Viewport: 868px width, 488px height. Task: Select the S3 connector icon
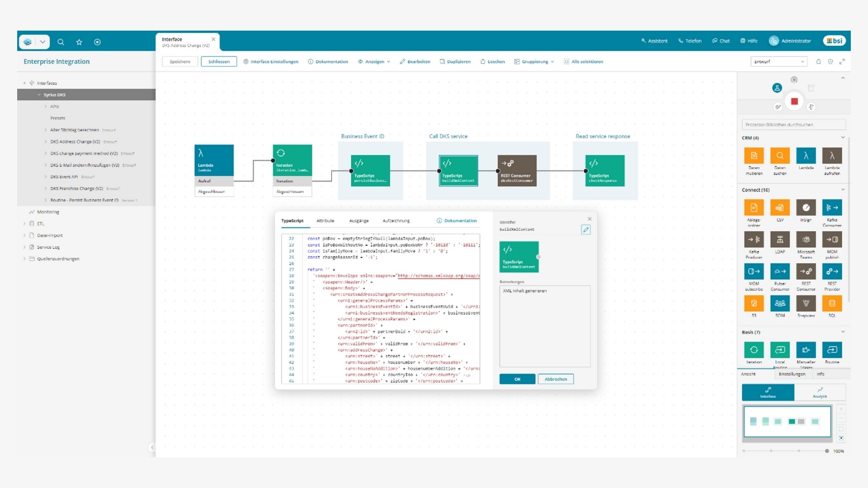point(754,303)
